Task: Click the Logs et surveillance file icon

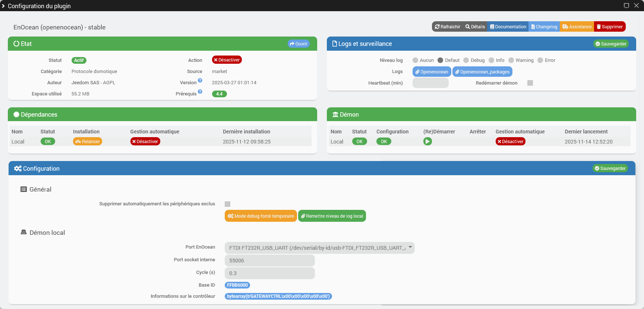Action: point(335,44)
